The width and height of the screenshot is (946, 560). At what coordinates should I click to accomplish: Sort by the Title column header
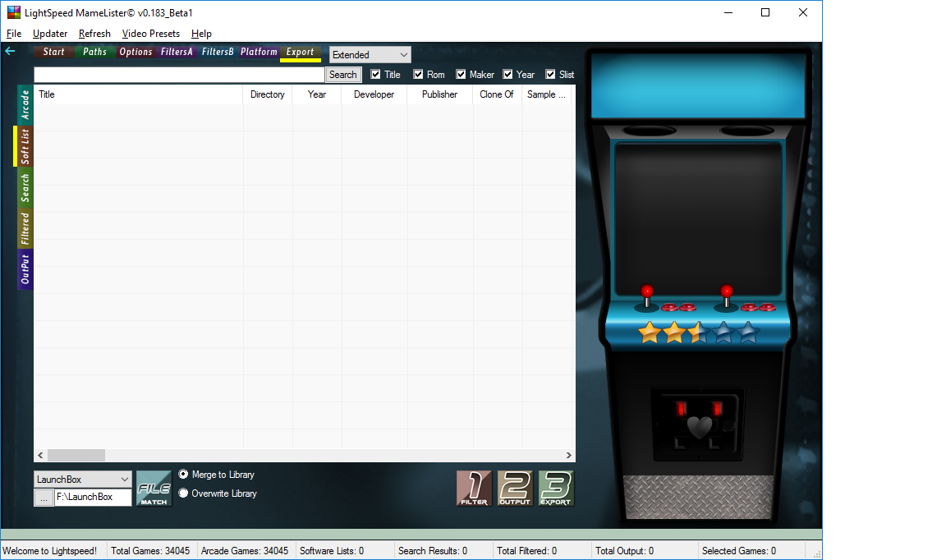point(138,94)
